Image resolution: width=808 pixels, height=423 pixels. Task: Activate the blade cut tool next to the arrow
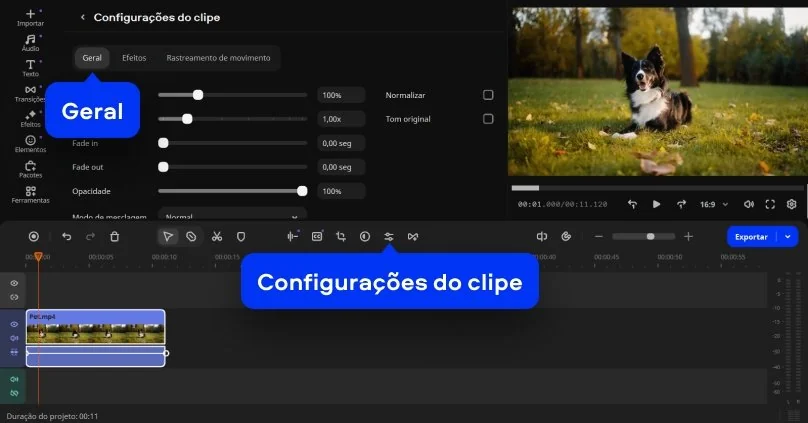coord(191,236)
